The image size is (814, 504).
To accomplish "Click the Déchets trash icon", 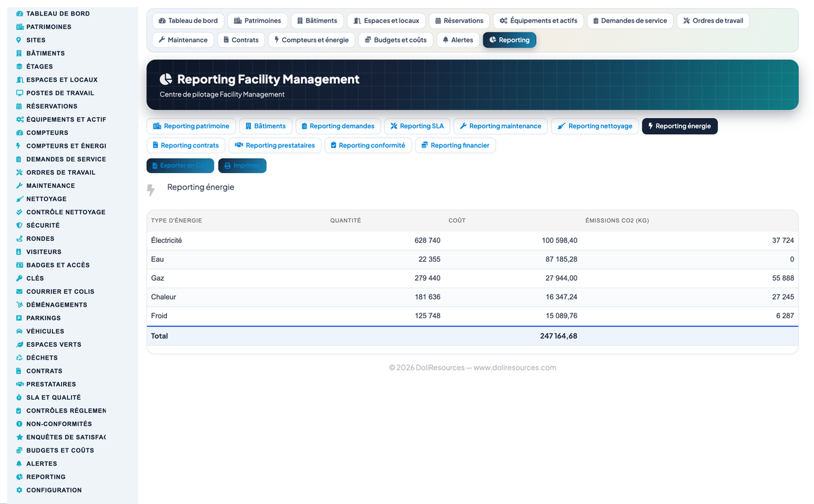I will pyautogui.click(x=20, y=357).
